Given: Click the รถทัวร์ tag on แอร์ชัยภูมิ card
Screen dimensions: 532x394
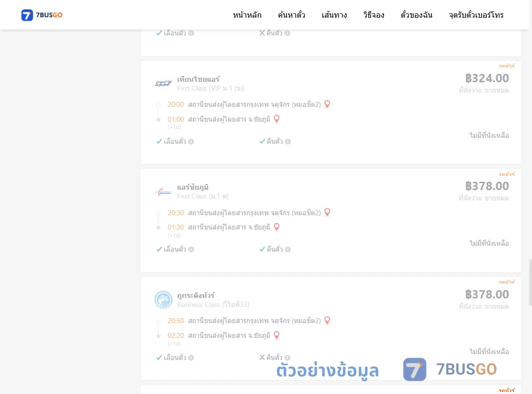Looking at the screenshot, I should click(506, 174).
